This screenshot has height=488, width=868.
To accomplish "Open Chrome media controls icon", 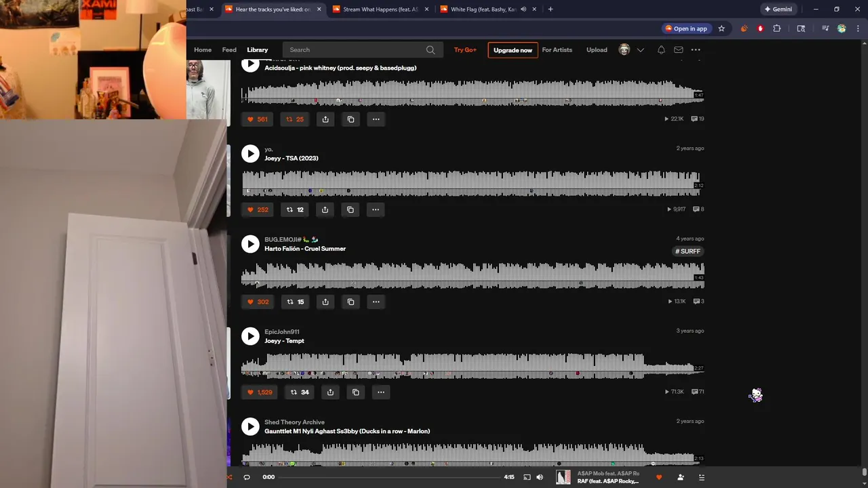I will (825, 28).
